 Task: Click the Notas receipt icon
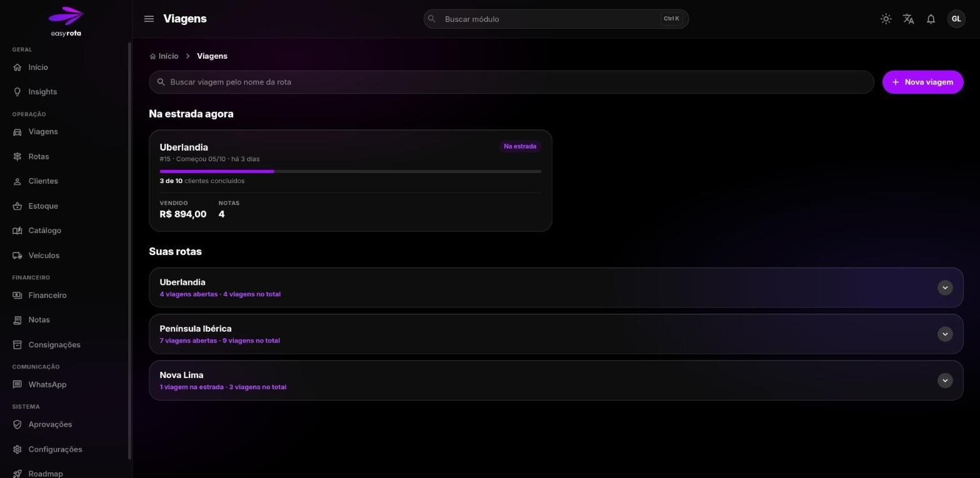click(x=17, y=320)
